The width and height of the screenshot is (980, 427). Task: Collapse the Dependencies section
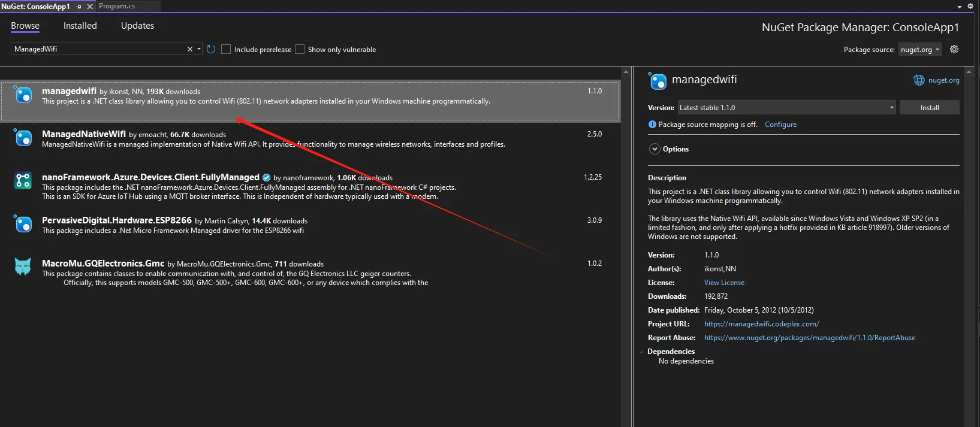pyautogui.click(x=642, y=352)
